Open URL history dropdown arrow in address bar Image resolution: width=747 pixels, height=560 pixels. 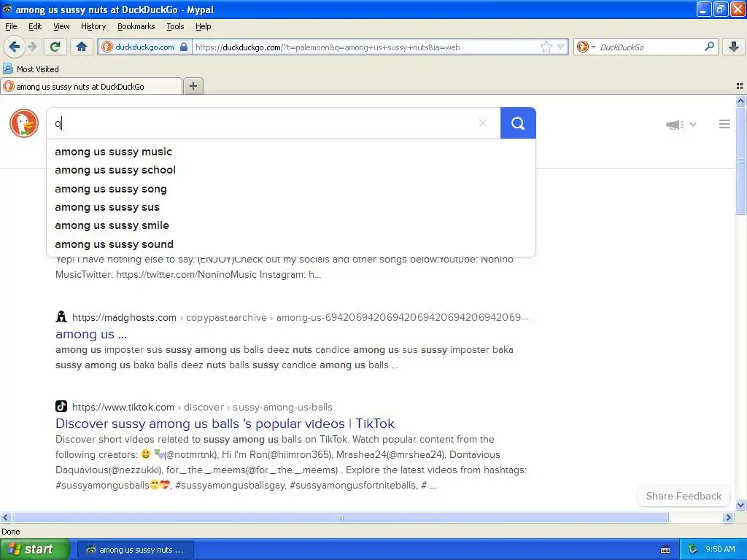(x=561, y=47)
